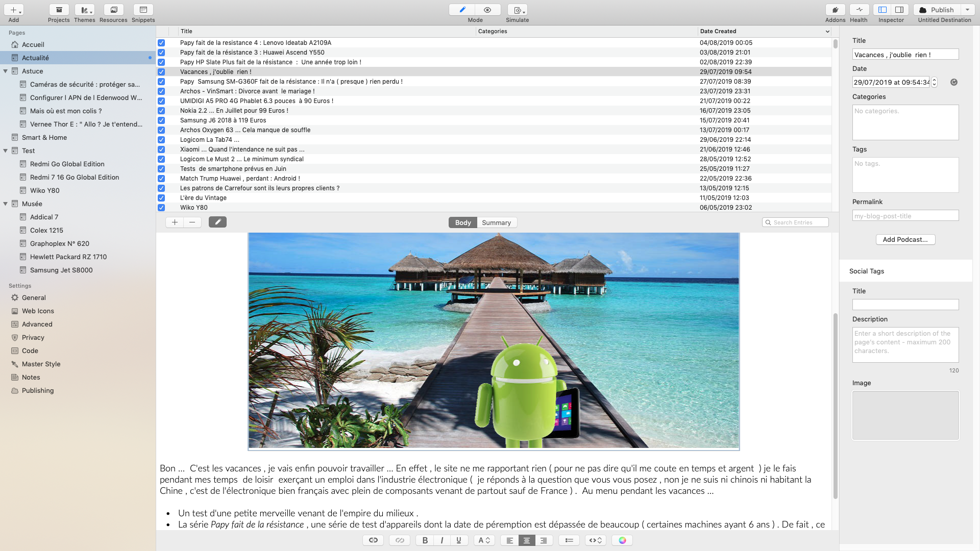Uncheck the Huawei Ascend Y550 entry checkbox
This screenshot has height=551, width=980.
click(x=161, y=53)
